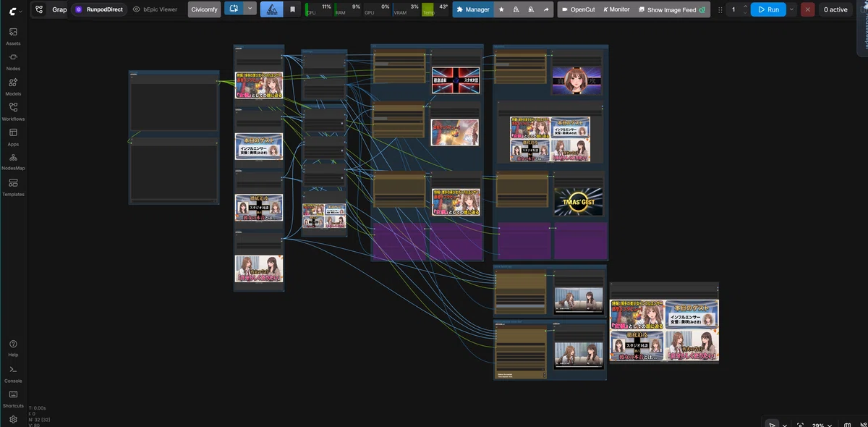868x427 pixels.
Task: Open the Nodes library panel
Action: (13, 62)
